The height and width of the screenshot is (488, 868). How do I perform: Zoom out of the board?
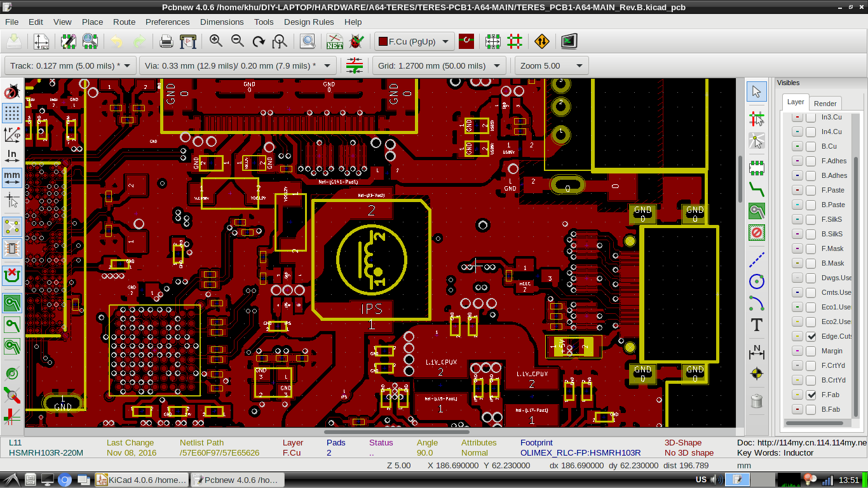pos(238,42)
